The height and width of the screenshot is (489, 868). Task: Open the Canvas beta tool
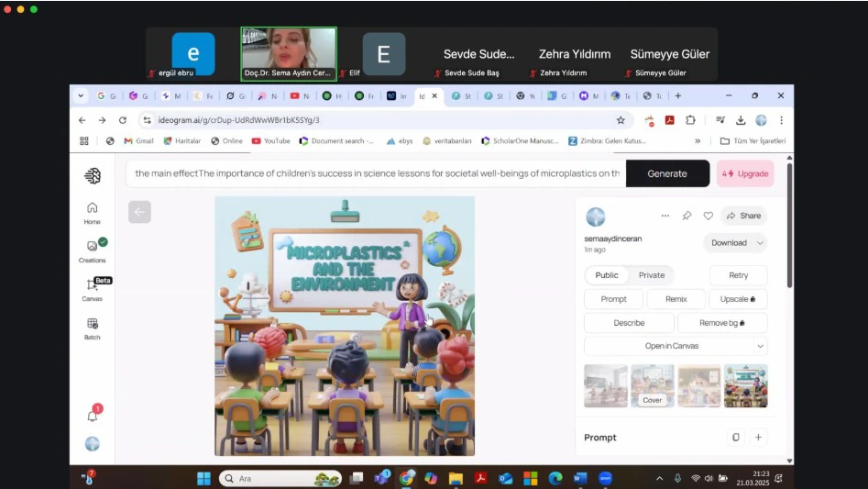coord(92,289)
